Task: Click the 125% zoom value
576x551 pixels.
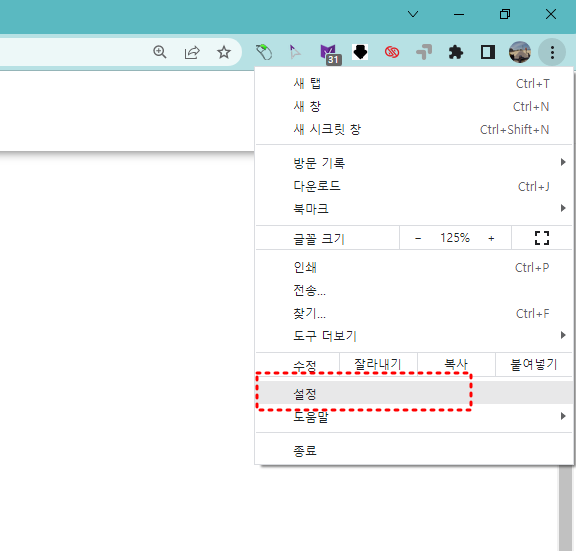Action: [x=455, y=238]
